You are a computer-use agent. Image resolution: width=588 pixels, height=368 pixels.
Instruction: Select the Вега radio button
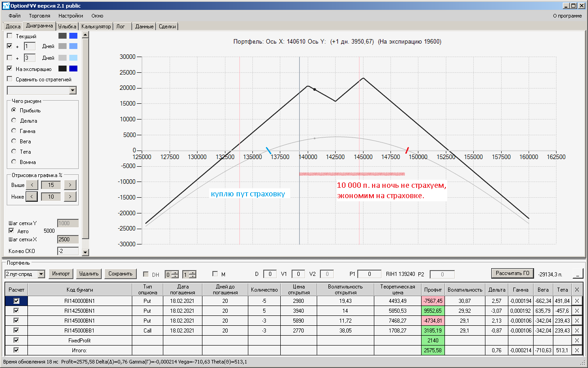pos(14,142)
